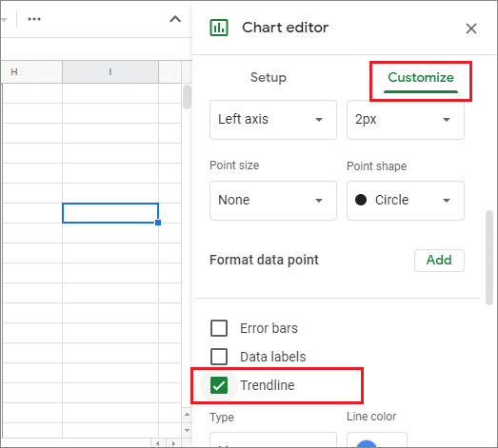
Task: Enable the Error bars checkbox
Action: click(219, 328)
